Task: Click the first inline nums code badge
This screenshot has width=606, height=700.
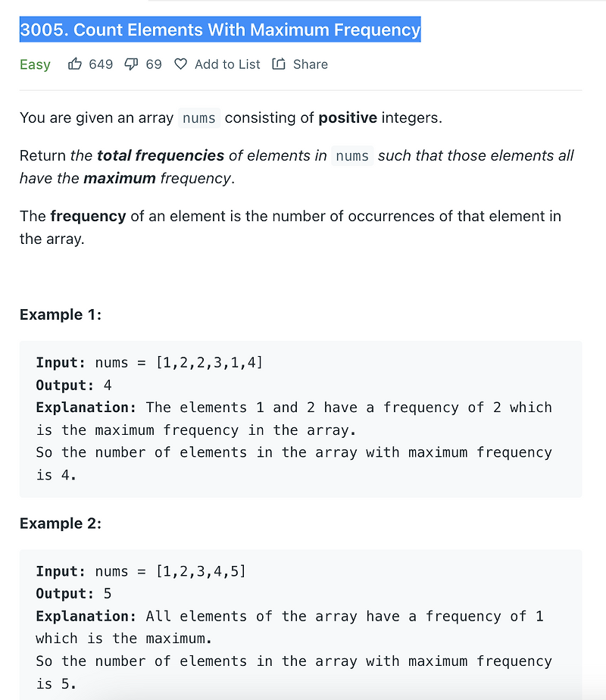Action: point(198,118)
